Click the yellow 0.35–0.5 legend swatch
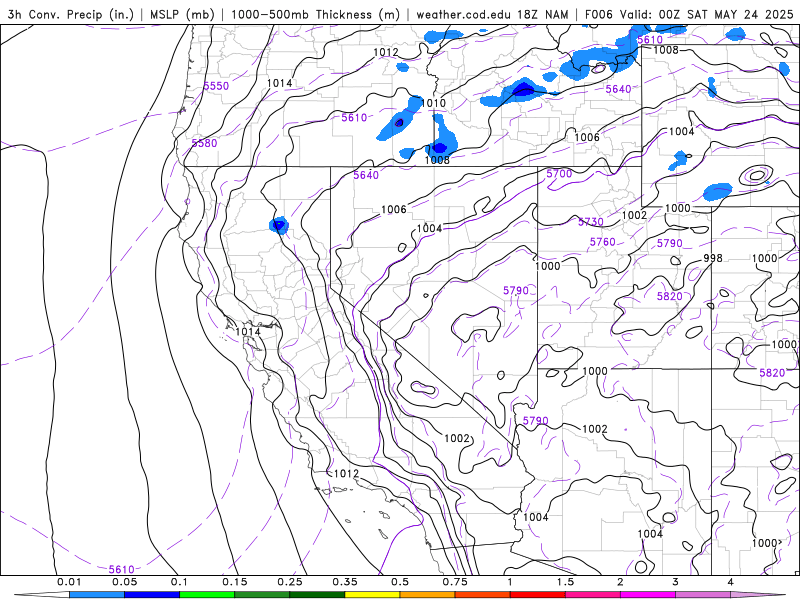The height and width of the screenshot is (600, 800). tap(372, 595)
